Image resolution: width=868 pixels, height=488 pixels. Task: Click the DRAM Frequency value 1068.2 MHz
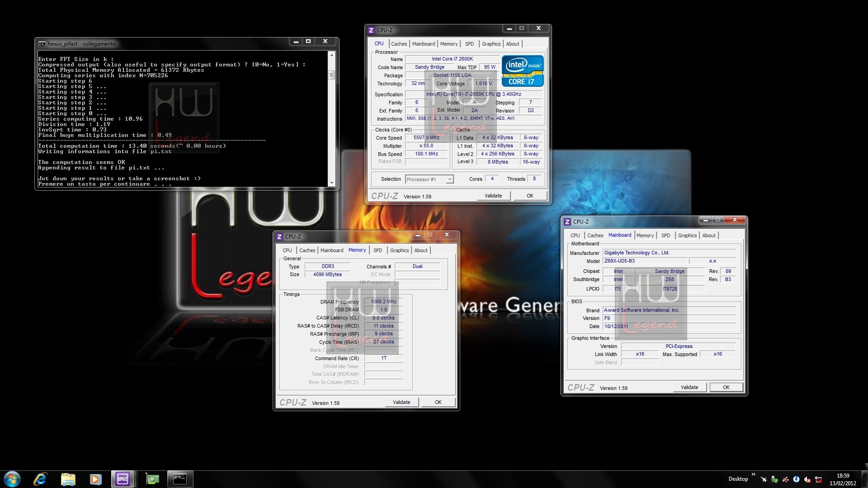383,302
